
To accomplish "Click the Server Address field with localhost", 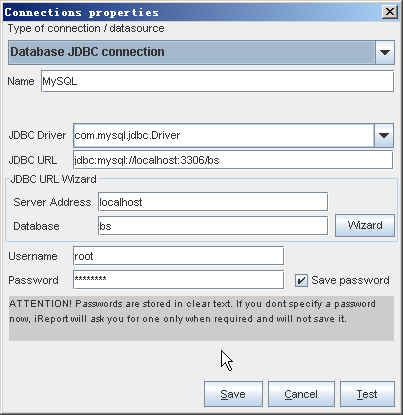I will click(213, 202).
